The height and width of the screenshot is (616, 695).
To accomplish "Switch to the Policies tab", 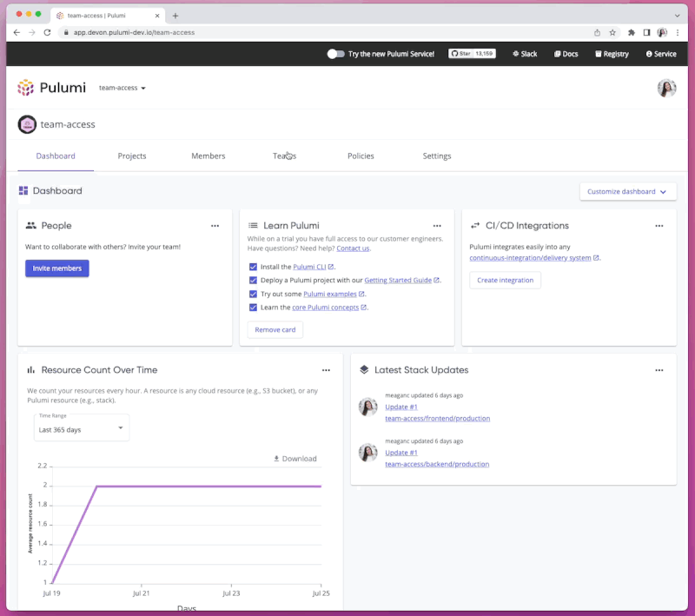I will [x=361, y=156].
